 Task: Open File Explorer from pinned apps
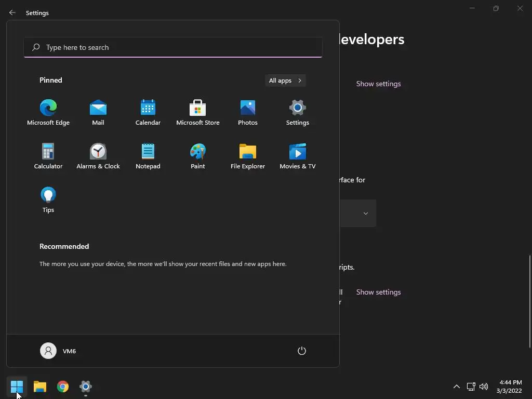click(x=248, y=156)
